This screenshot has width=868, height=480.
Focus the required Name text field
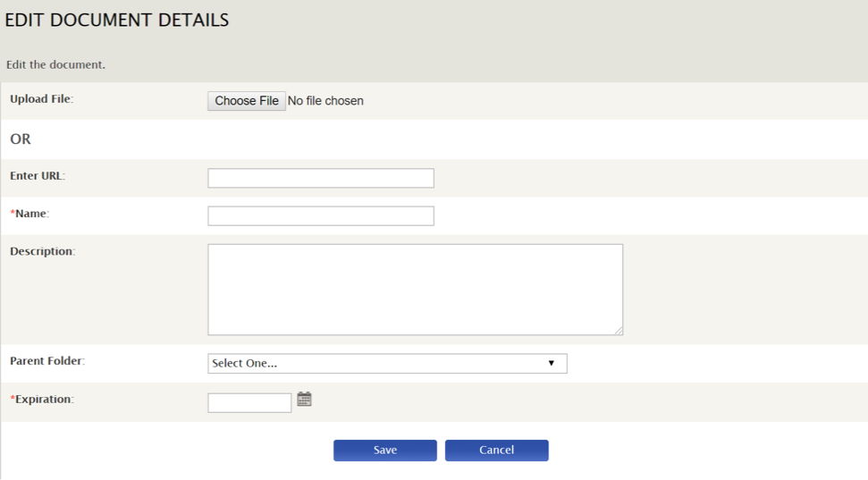(x=321, y=216)
